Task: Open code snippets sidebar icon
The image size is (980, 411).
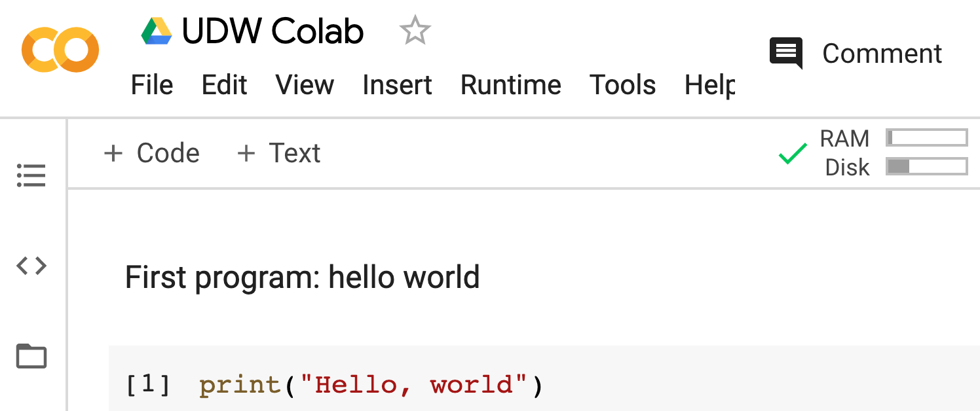Action: [31, 266]
